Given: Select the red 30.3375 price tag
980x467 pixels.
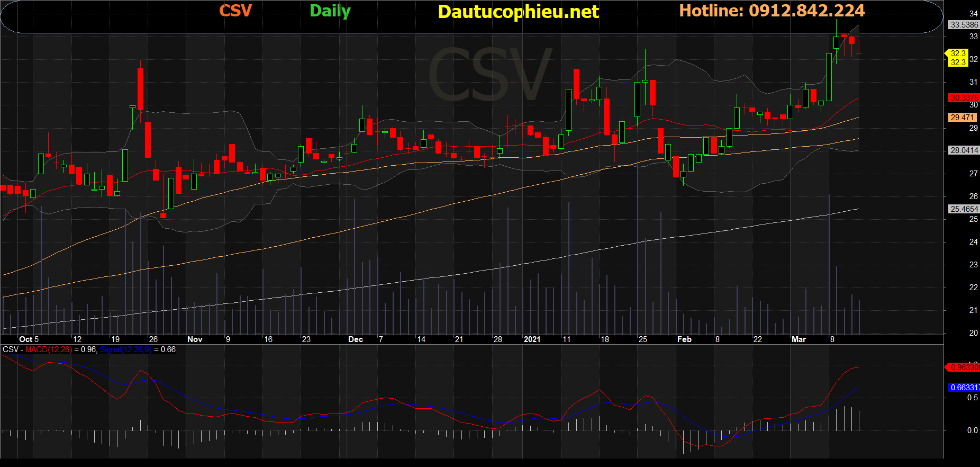Looking at the screenshot, I should click(964, 98).
